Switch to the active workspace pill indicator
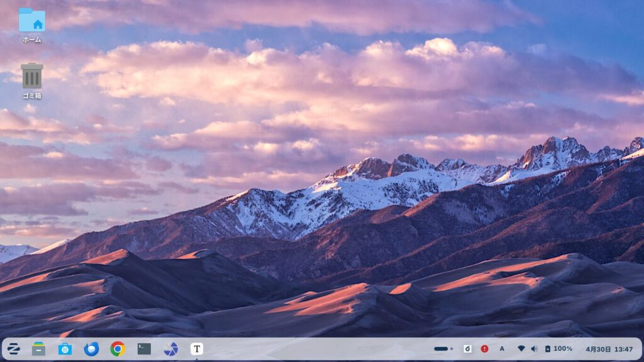This screenshot has height=362, width=644. [441, 349]
